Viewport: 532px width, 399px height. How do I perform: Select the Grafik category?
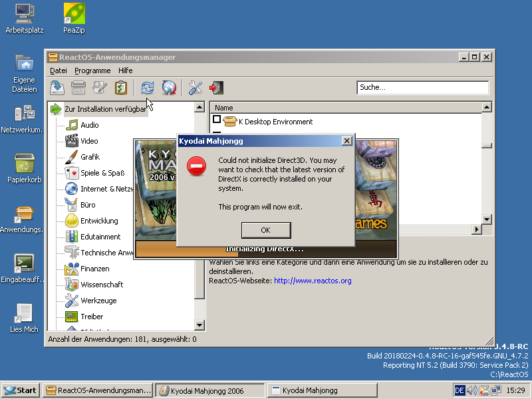[82, 157]
